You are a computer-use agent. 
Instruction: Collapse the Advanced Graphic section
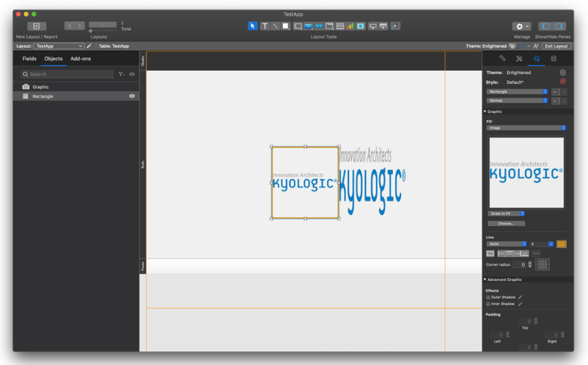click(x=485, y=279)
